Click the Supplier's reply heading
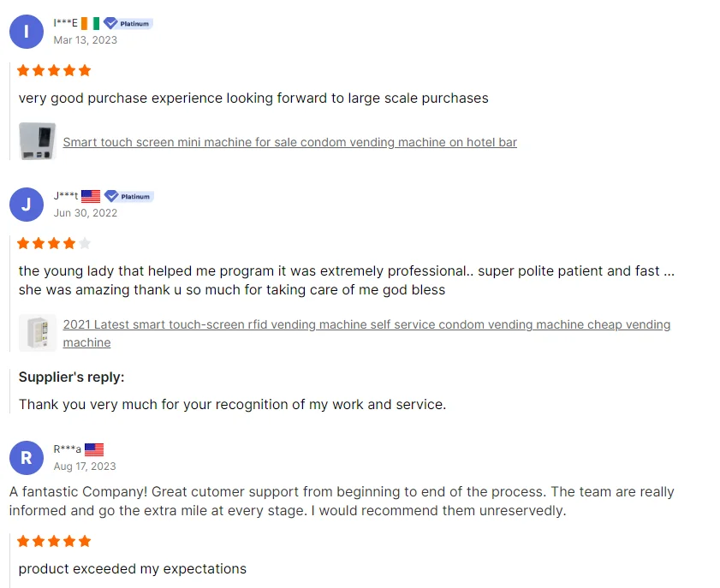This screenshot has width=720, height=588. pos(72,377)
